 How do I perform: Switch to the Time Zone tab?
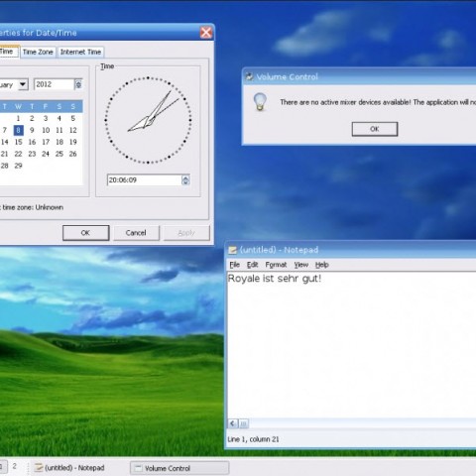(38, 52)
